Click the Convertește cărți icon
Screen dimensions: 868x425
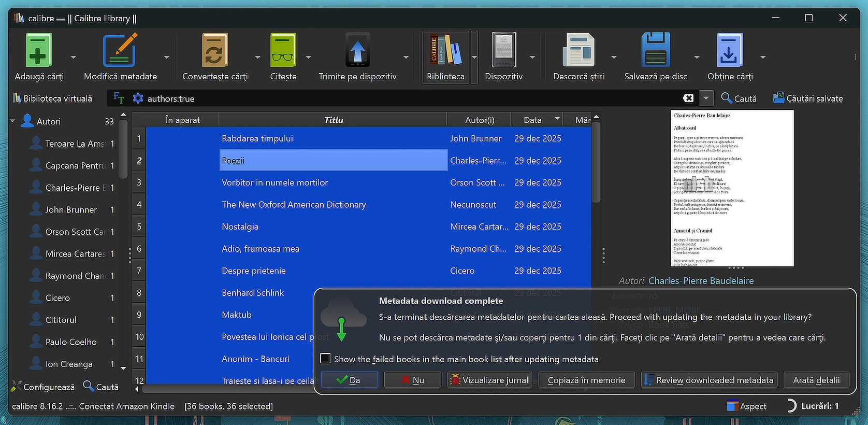pyautogui.click(x=214, y=50)
